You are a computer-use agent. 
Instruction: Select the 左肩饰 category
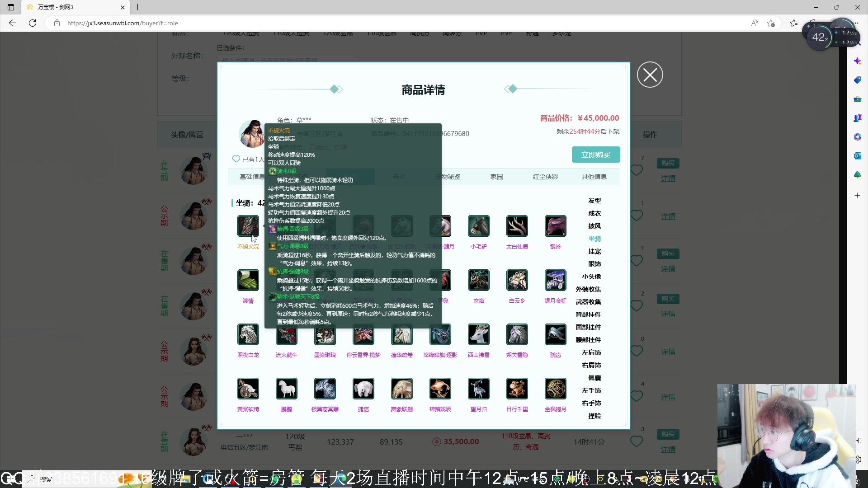coord(591,352)
